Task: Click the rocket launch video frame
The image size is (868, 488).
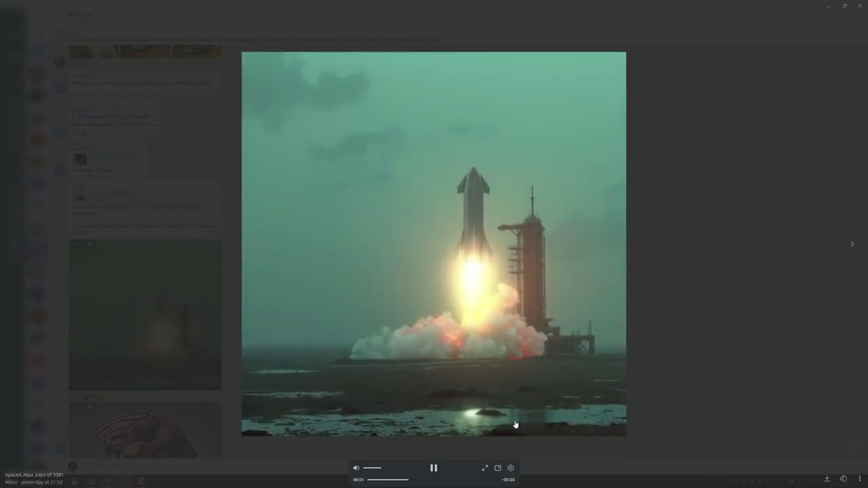Action: (x=434, y=244)
